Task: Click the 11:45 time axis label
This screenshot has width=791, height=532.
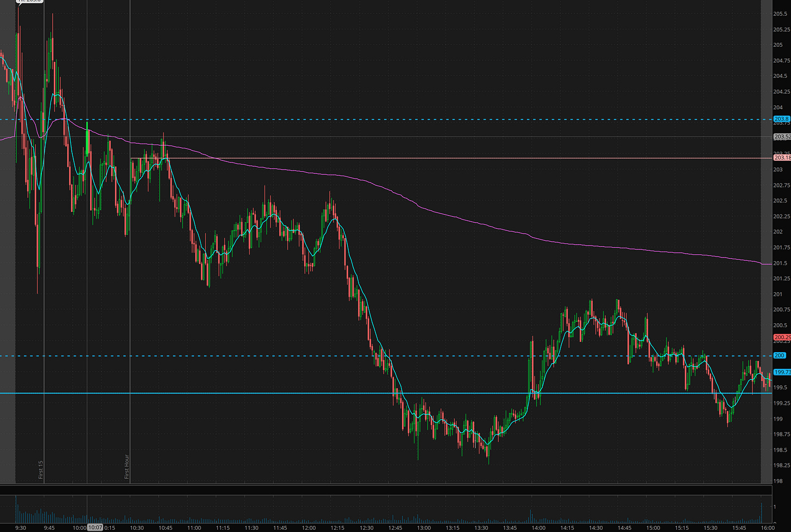Action: (280, 528)
